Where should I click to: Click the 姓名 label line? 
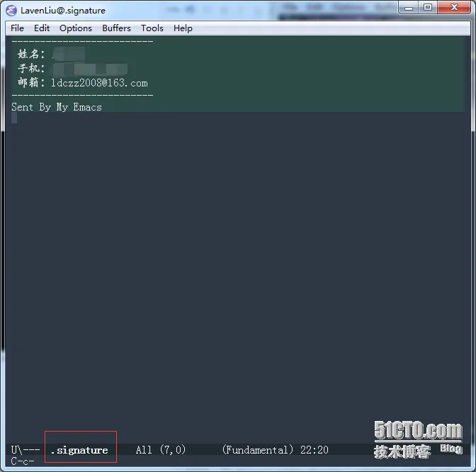(x=31, y=54)
